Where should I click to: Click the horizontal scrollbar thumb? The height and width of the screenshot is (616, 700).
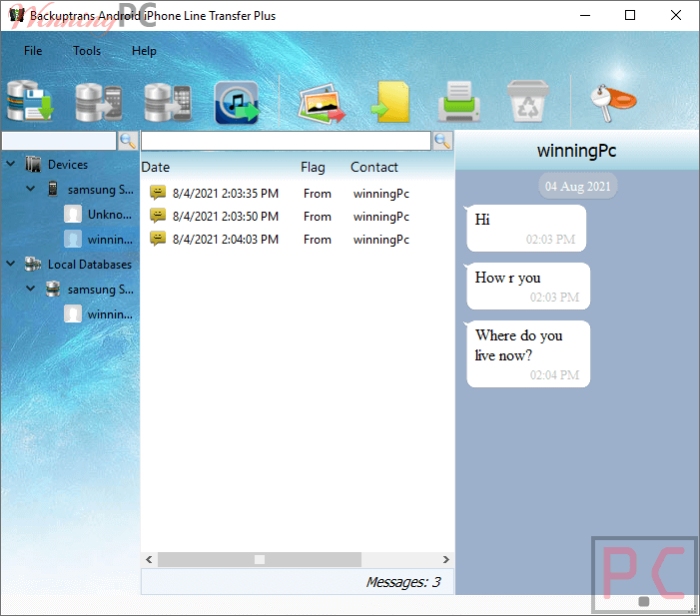point(260,559)
